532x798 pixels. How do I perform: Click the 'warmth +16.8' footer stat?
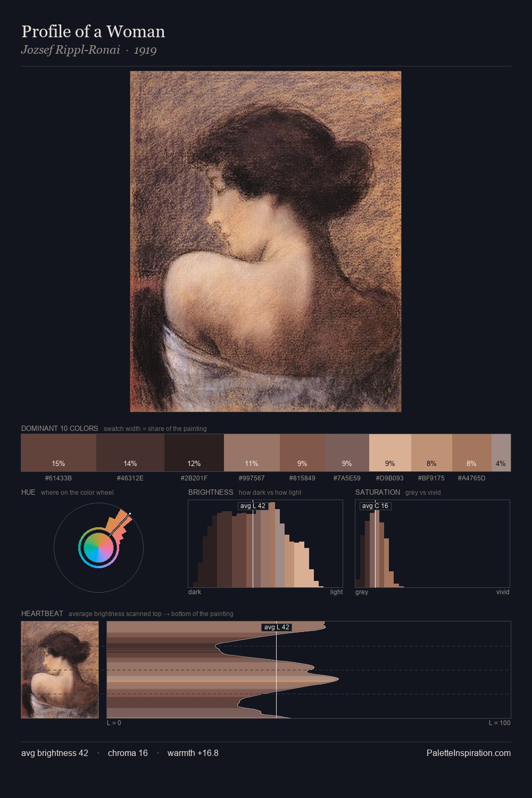pos(193,753)
